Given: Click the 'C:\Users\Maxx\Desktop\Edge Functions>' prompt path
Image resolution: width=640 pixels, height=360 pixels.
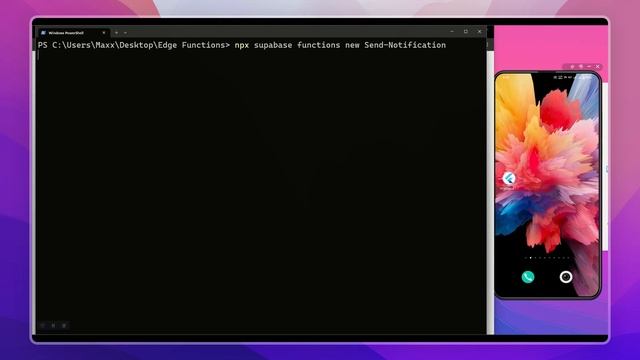Looking at the screenshot, I should 141,45.
